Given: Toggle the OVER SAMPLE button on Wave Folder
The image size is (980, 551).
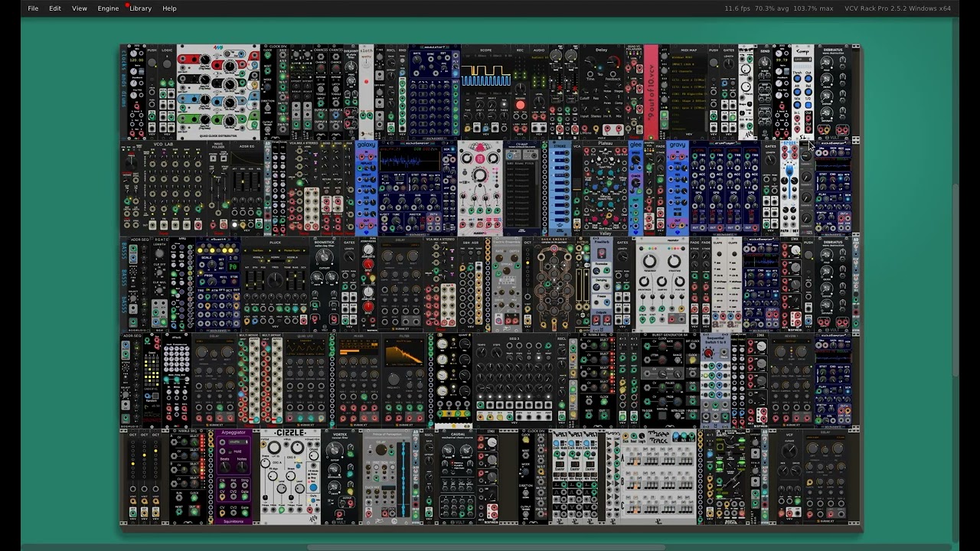Looking at the screenshot, I should point(224,158).
